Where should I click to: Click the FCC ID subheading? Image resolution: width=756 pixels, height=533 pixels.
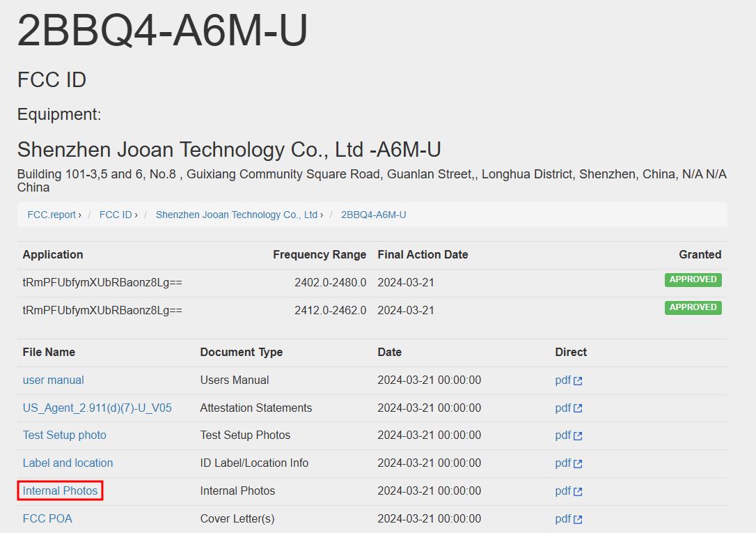(52, 79)
